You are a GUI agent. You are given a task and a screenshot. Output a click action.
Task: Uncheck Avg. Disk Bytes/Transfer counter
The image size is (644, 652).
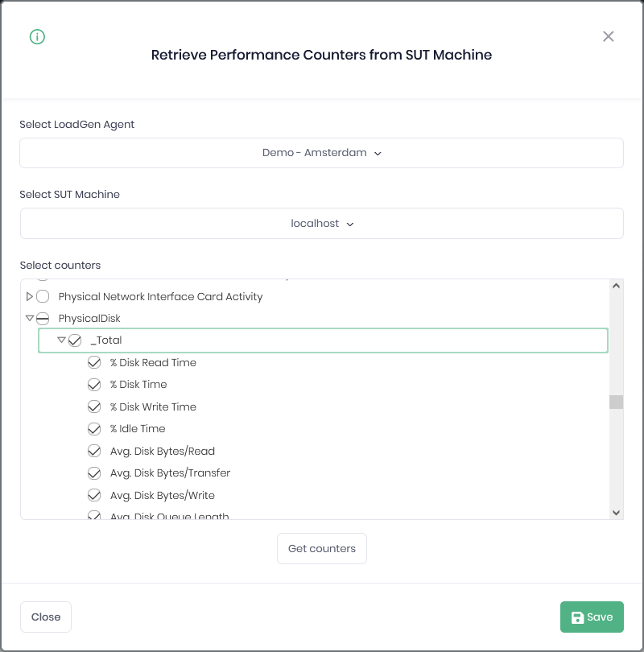point(94,473)
